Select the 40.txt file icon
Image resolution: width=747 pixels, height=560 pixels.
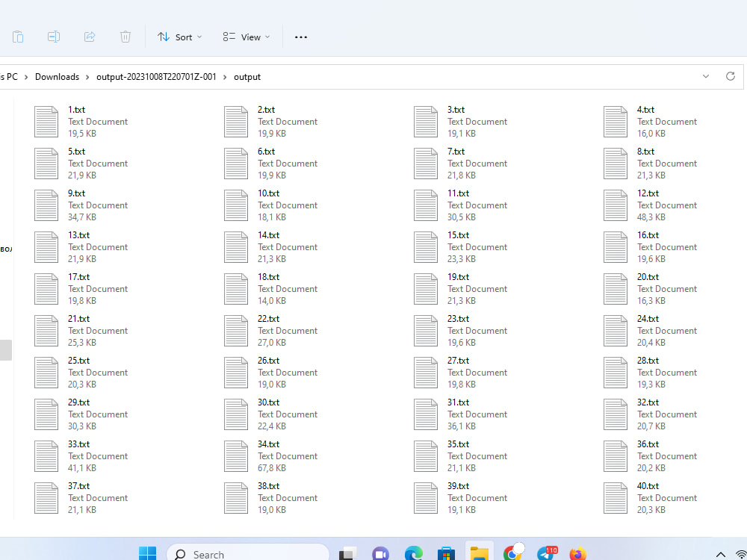coord(615,499)
